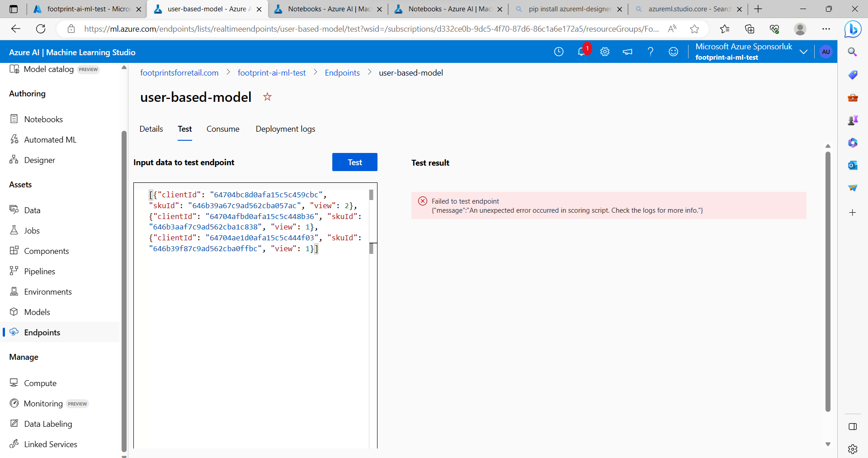This screenshot has height=458, width=868.
Task: Open AU account avatar
Action: (x=826, y=52)
